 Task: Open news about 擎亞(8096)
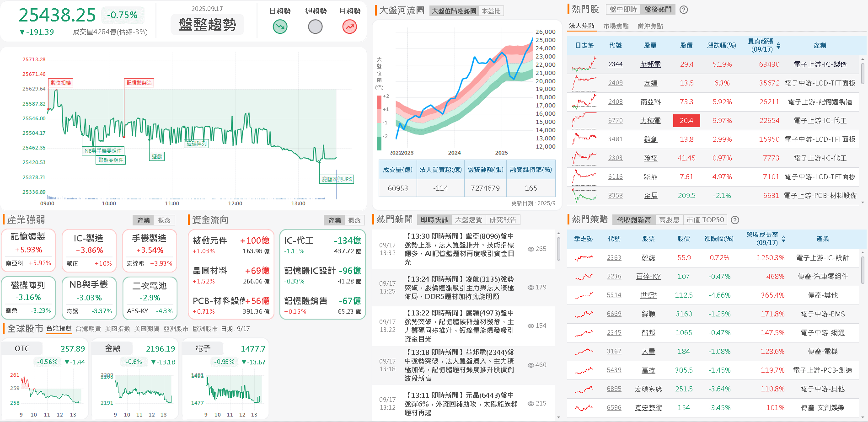point(459,249)
